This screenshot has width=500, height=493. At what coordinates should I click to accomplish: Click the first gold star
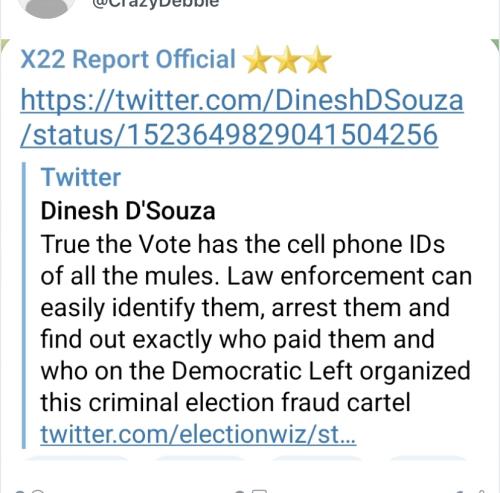click(258, 60)
